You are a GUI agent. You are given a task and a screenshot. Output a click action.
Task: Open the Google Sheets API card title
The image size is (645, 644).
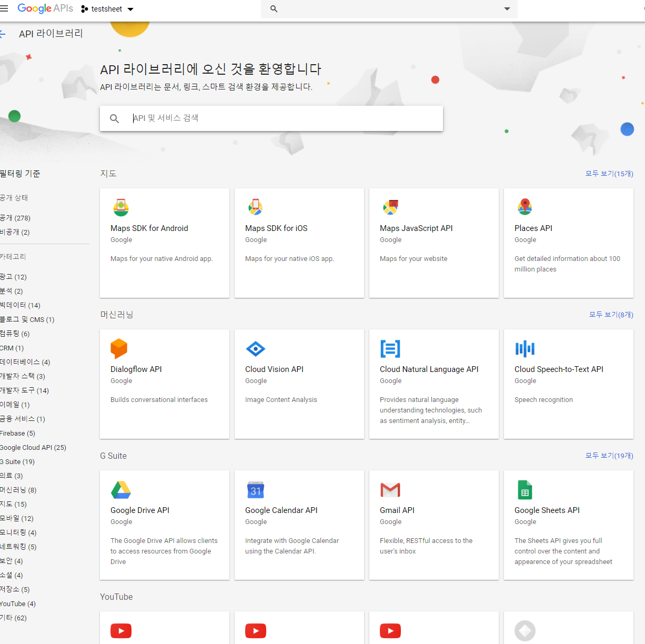(547, 510)
